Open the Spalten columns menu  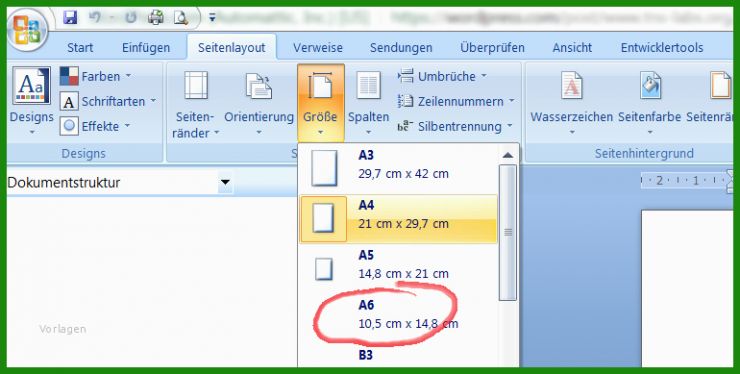[x=369, y=103]
